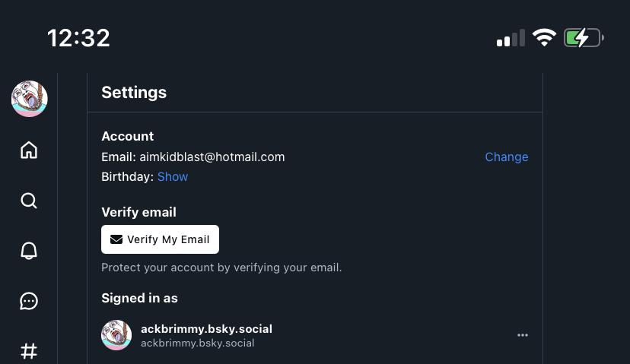Open Notifications with the bell icon
Viewport: 630px width, 364px height.
click(29, 251)
